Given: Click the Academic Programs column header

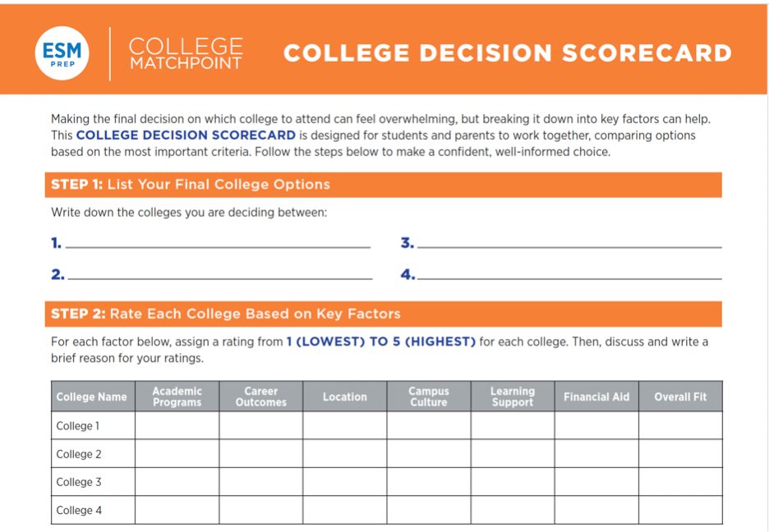Looking at the screenshot, I should click(x=177, y=397).
